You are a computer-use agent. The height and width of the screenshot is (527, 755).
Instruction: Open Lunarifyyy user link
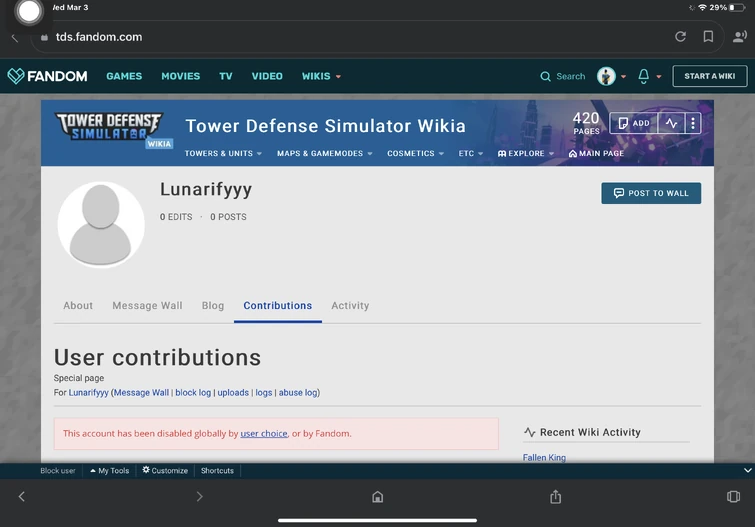click(x=89, y=393)
